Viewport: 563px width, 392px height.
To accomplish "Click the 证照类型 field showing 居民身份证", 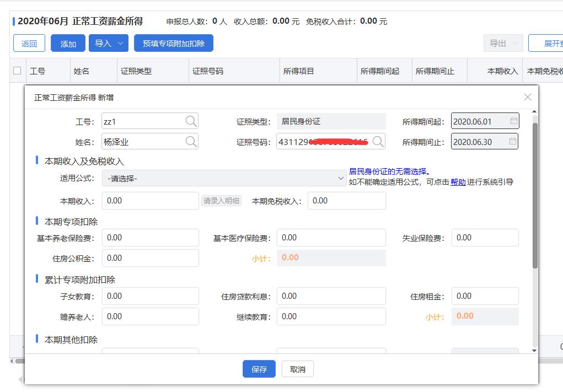I will click(331, 121).
